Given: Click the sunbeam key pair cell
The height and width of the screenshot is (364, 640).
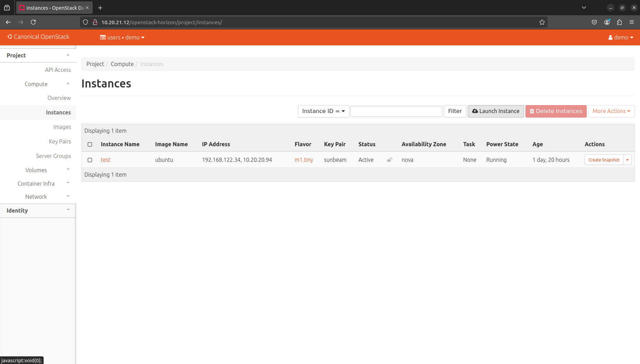Looking at the screenshot, I should click(x=335, y=160).
